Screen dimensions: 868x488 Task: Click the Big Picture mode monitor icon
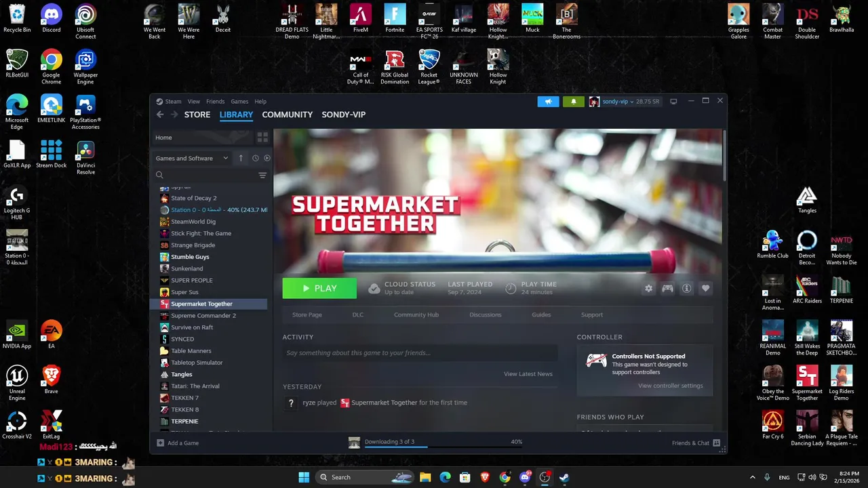tap(673, 102)
